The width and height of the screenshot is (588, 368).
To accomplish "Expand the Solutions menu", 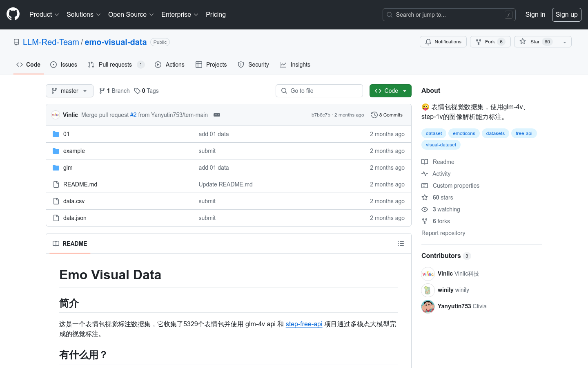I will point(84,14).
